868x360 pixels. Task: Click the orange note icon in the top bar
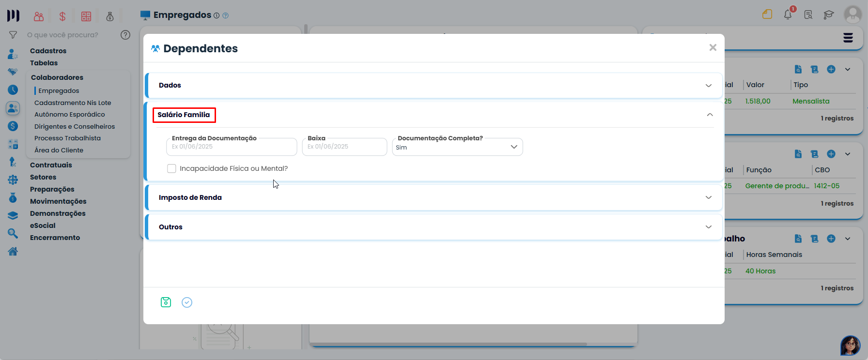(x=767, y=14)
